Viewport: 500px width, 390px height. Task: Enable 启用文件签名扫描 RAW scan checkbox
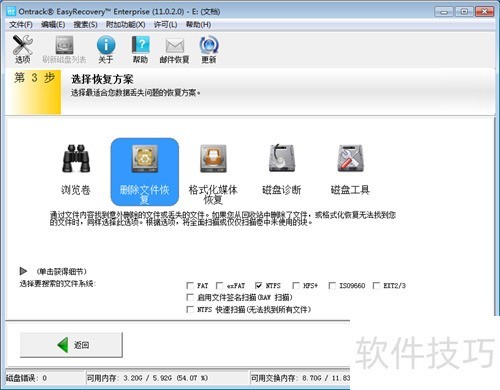point(190,297)
